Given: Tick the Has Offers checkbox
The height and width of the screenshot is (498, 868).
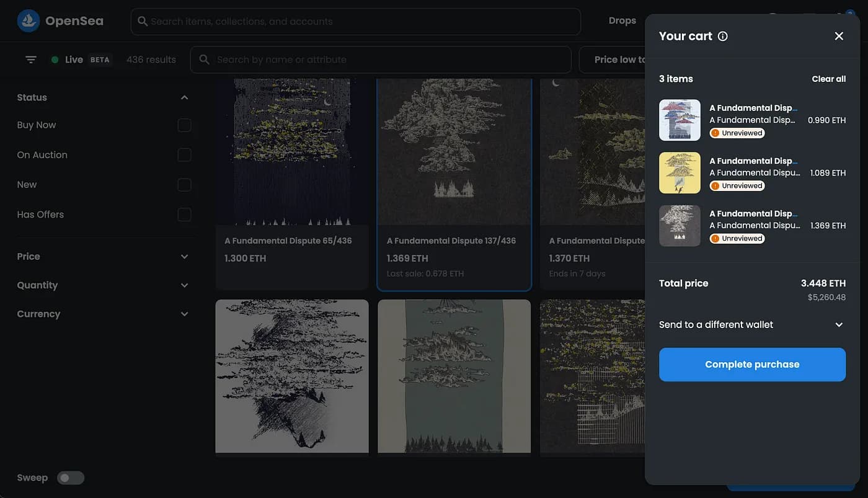Looking at the screenshot, I should (184, 215).
